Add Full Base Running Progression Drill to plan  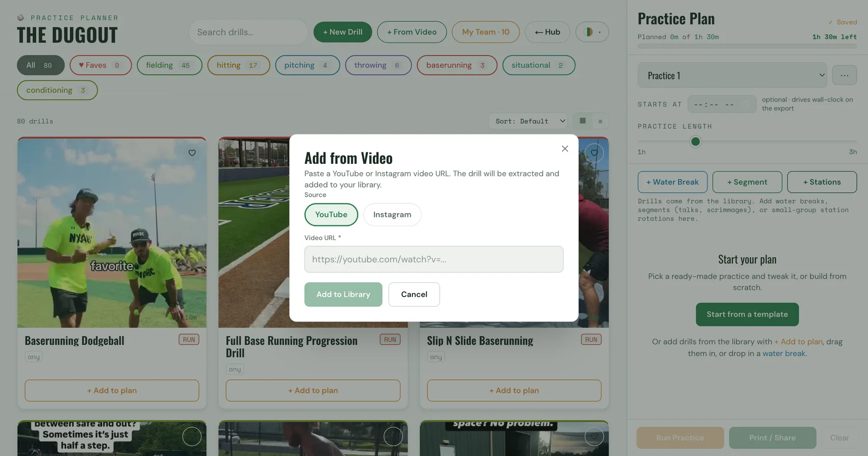[313, 390]
